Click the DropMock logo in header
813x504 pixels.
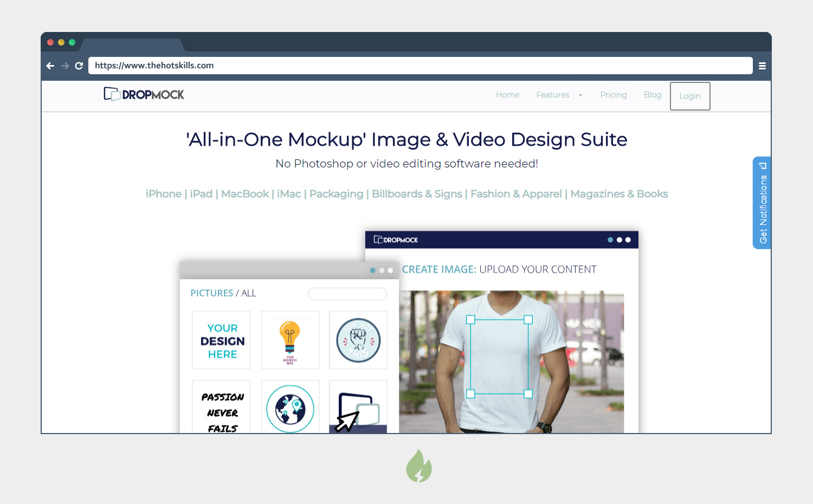pos(144,94)
